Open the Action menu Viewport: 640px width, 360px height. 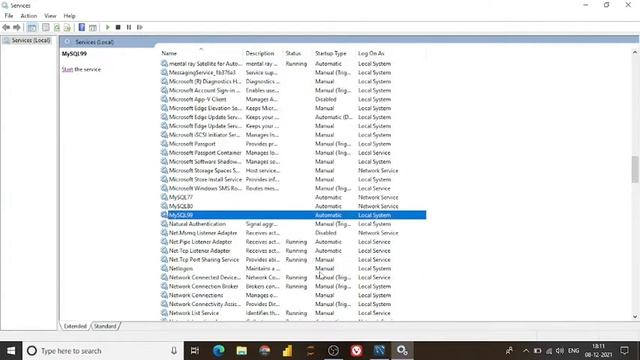[29, 16]
